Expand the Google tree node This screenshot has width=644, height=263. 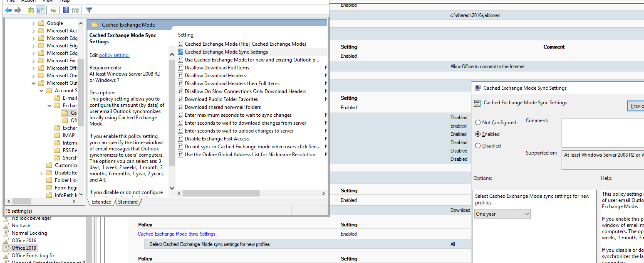(34, 23)
